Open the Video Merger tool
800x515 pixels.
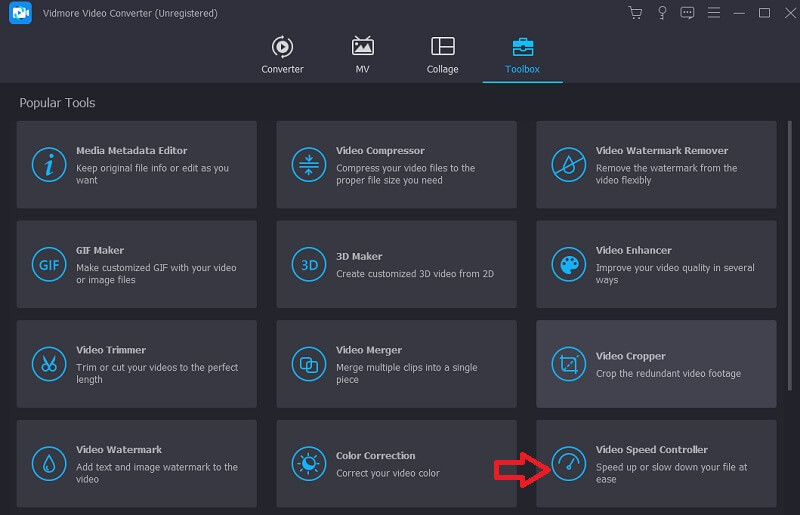(x=396, y=364)
